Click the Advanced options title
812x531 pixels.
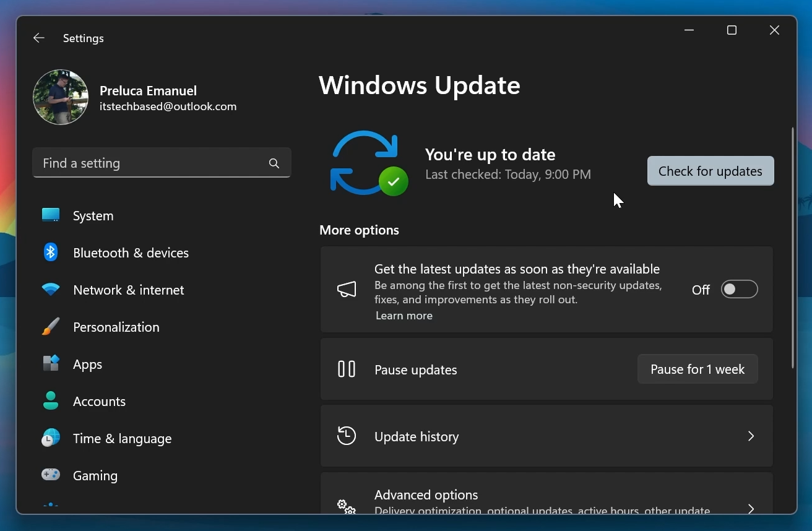[426, 494]
